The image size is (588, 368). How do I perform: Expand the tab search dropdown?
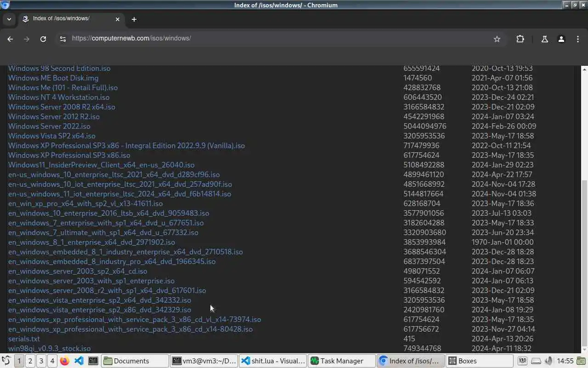(9, 19)
